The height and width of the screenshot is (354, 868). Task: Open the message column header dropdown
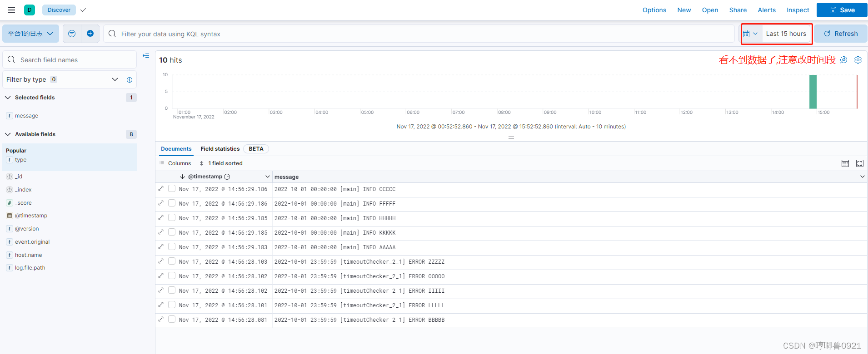[x=862, y=177]
